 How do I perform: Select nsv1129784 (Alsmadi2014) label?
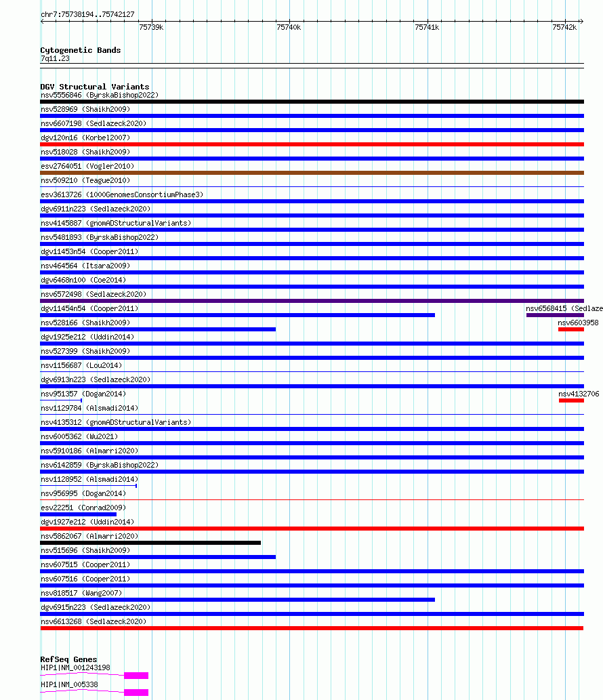[89, 409]
